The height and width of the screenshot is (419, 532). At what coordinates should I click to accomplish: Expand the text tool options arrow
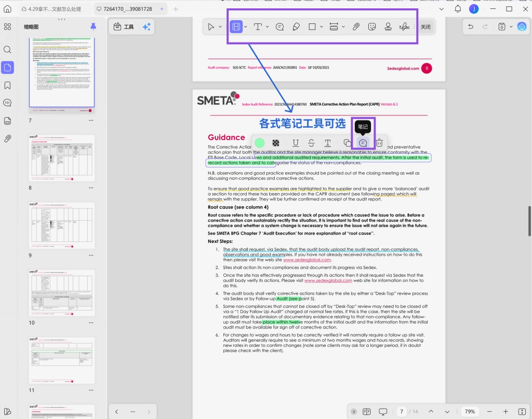268,26
